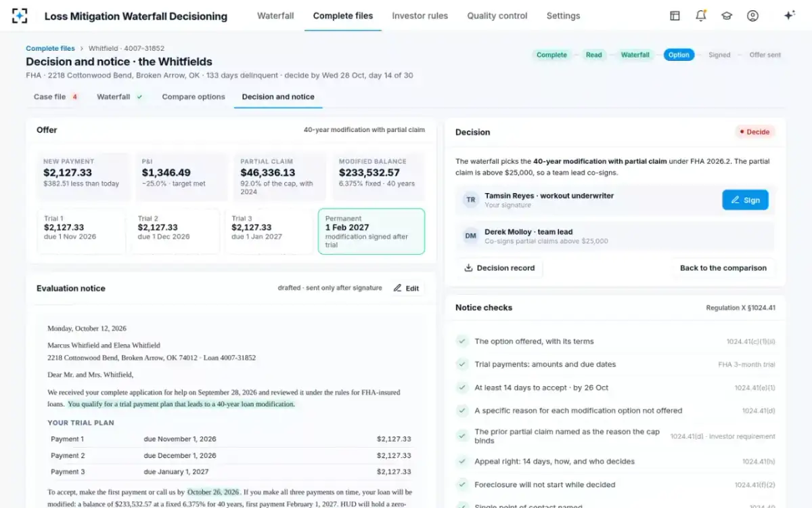Select the Decision and notice tab
Screen dimensions: 812x508
pos(278,97)
